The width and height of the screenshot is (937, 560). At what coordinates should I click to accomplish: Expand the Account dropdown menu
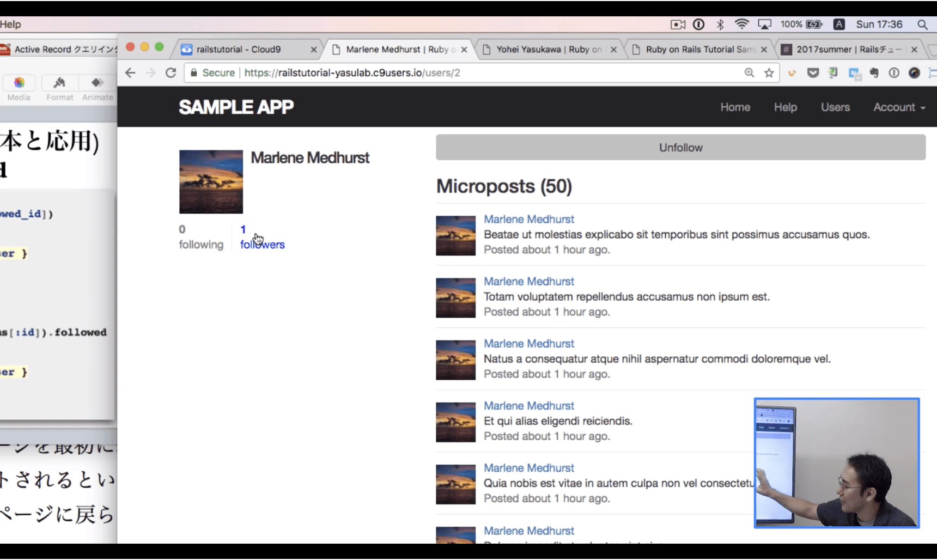pos(899,107)
